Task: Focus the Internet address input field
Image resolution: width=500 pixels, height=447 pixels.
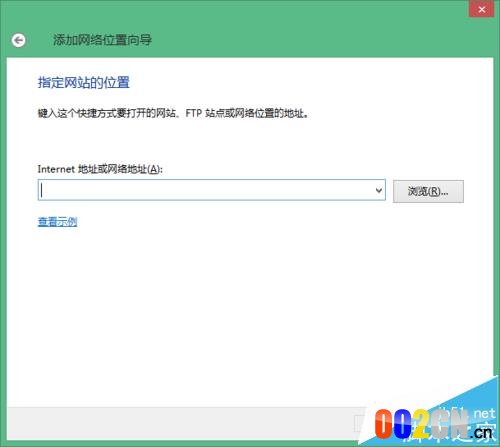Action: tap(212, 190)
